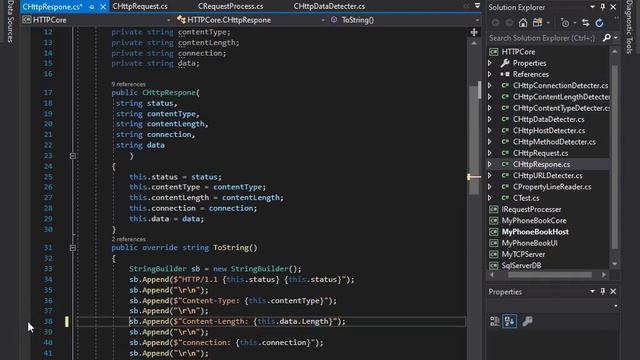
Task: Select CHttpURLDetecter.cs file
Action: [547, 176]
